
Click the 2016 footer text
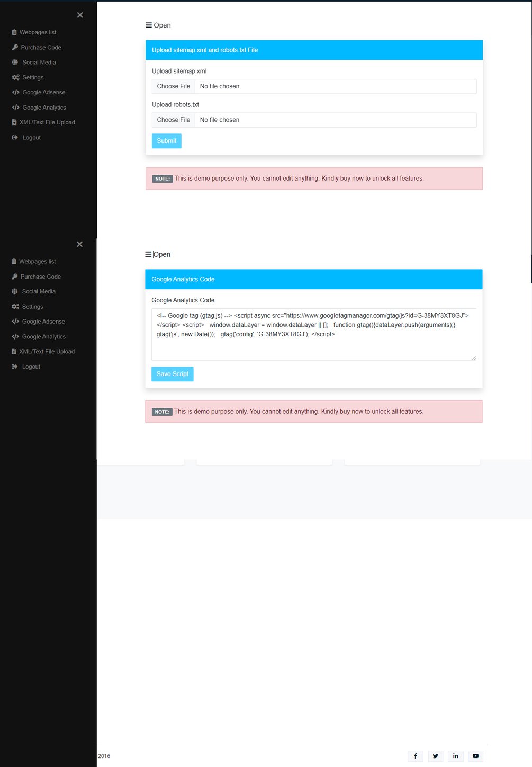click(x=104, y=756)
